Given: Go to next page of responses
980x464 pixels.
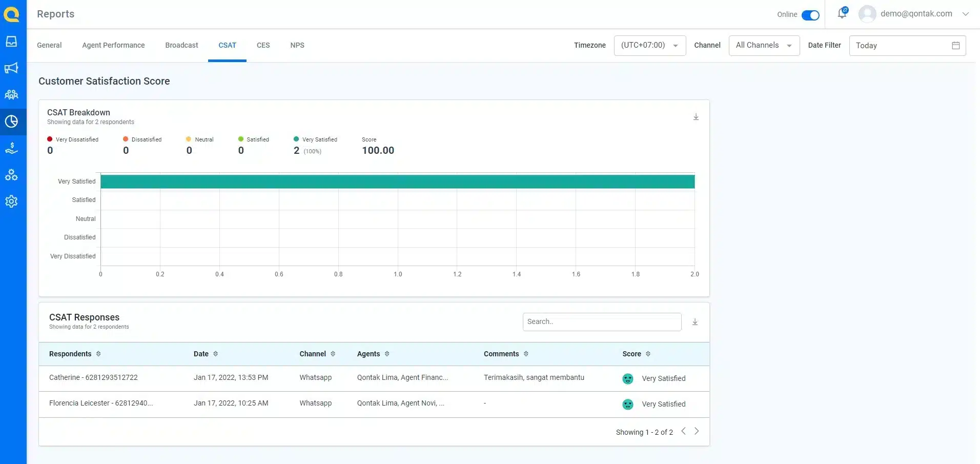Looking at the screenshot, I should 697,431.
